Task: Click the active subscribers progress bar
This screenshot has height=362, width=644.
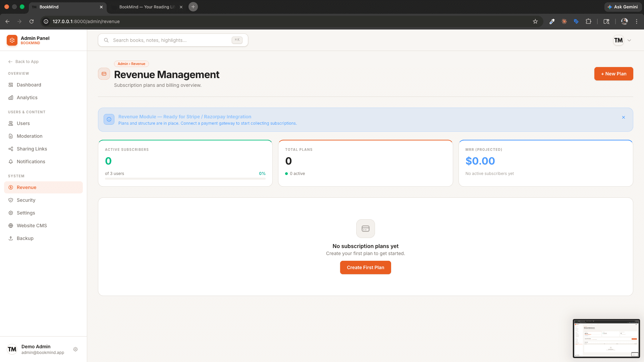Action: click(x=185, y=179)
